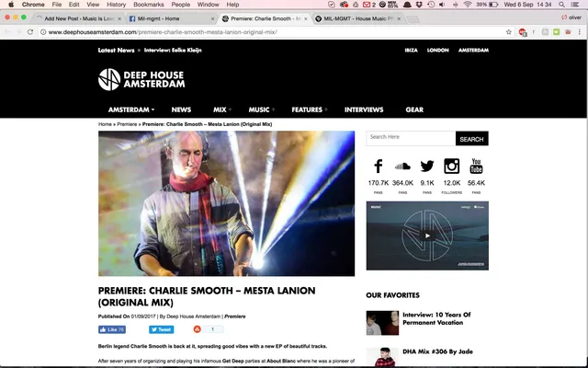Open the mail icon showing 2
This screenshot has height=368, width=588.
(x=369, y=5)
